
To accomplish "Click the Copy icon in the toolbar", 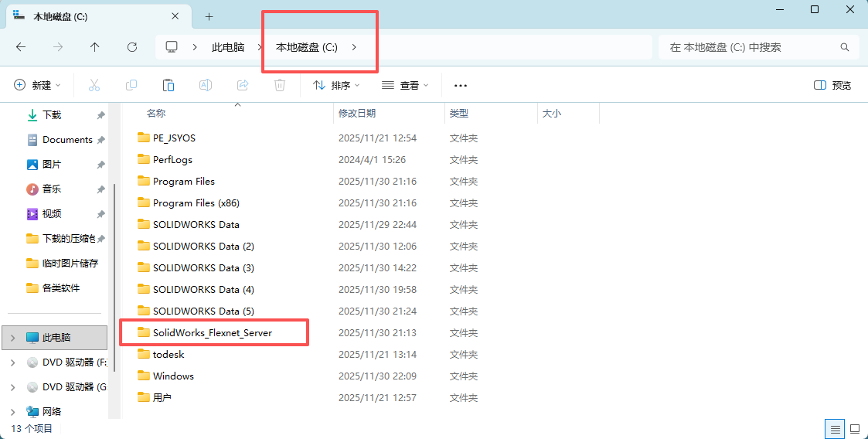I will pyautogui.click(x=131, y=85).
